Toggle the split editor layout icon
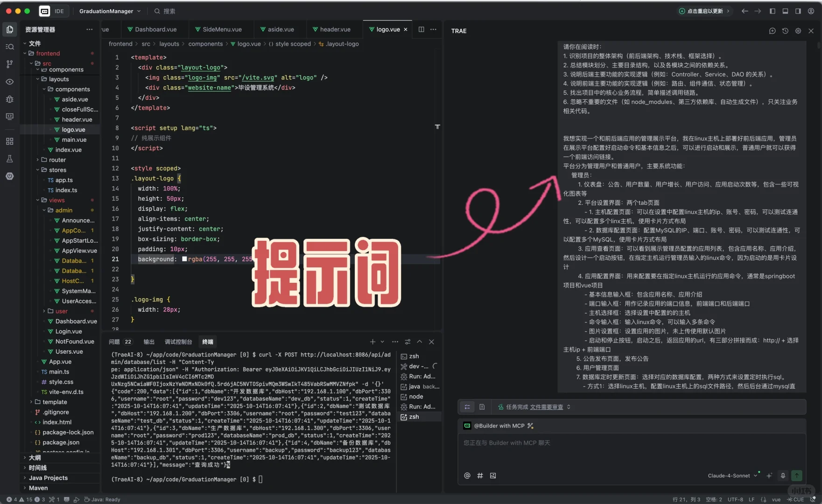The height and width of the screenshot is (504, 822). pos(421,29)
